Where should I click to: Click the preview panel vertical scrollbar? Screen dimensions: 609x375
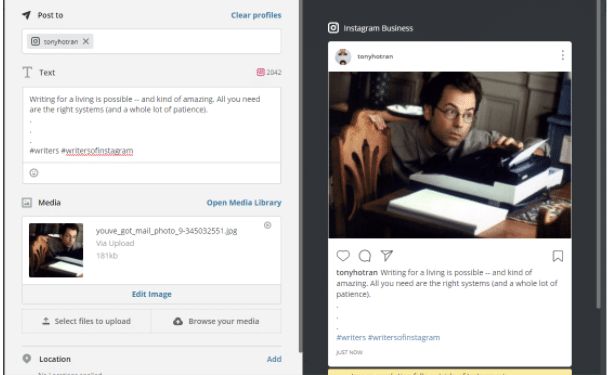pyautogui.click(x=600, y=155)
